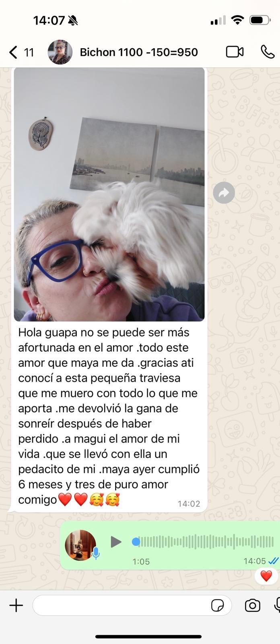
Task: Tap the blue microphone badge on voice note
Action: click(96, 553)
